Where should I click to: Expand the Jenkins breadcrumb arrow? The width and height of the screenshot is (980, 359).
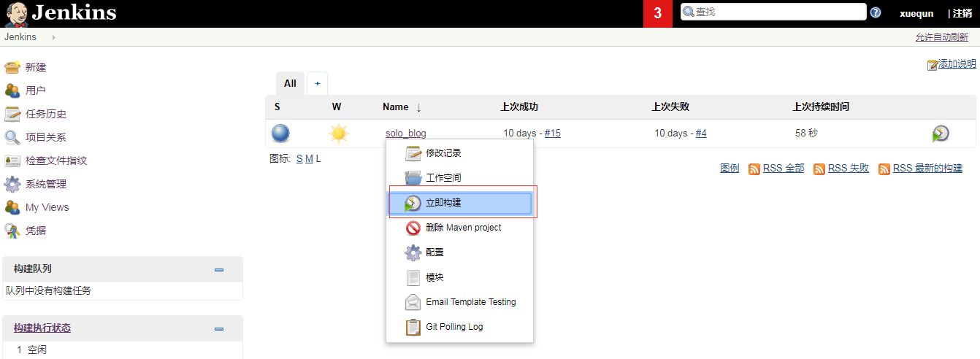pyautogui.click(x=53, y=37)
